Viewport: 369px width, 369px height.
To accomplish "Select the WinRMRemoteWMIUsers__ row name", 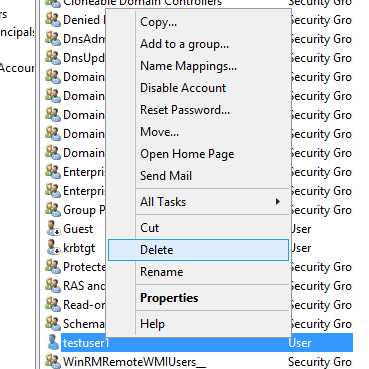I will [x=134, y=362].
